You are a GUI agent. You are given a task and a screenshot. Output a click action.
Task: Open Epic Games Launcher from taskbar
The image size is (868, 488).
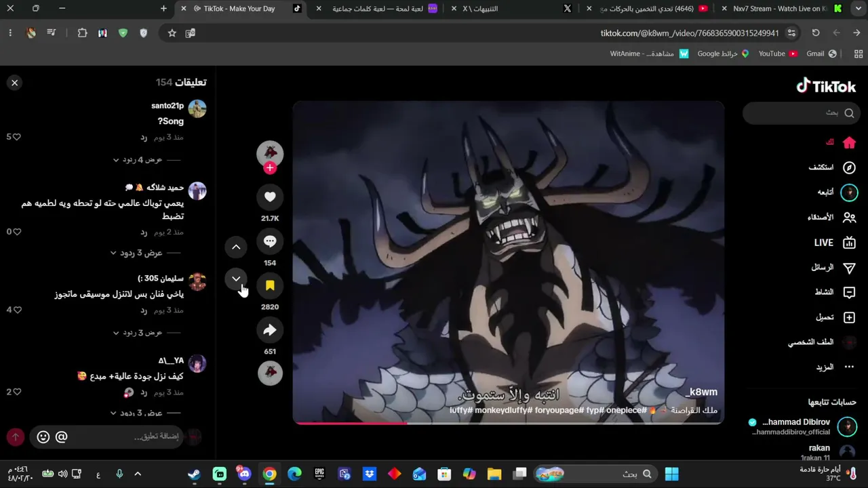pyautogui.click(x=319, y=474)
